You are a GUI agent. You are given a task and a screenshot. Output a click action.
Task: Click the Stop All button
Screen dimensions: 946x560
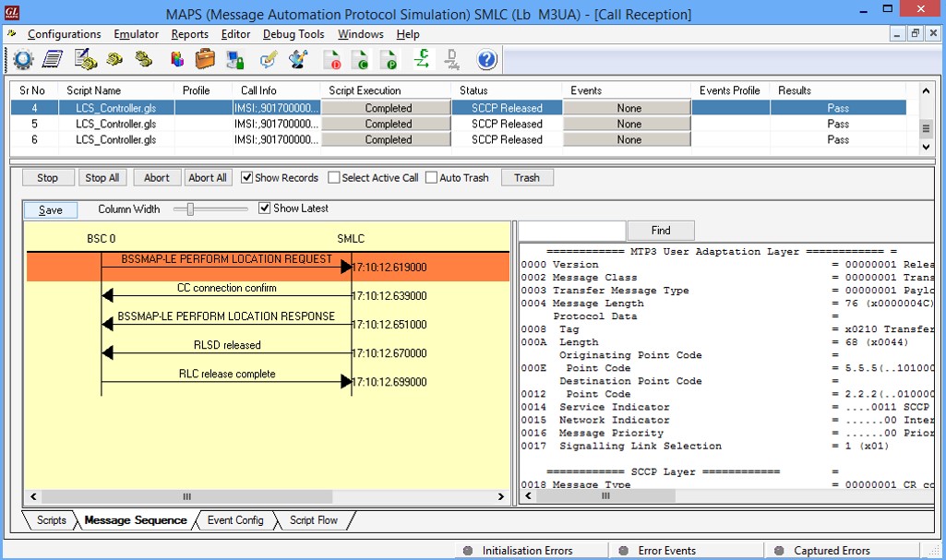click(102, 178)
